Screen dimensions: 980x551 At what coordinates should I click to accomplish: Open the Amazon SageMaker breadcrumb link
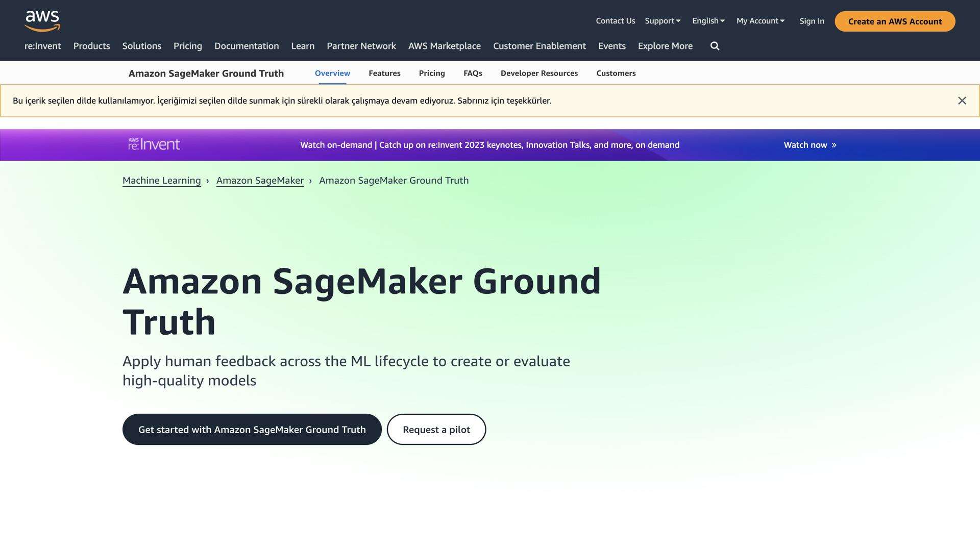pyautogui.click(x=260, y=180)
